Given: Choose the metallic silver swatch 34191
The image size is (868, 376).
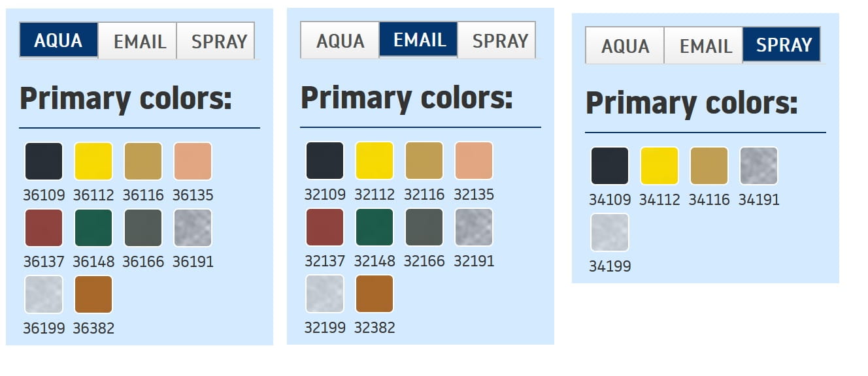Looking at the screenshot, I should click(x=759, y=166).
